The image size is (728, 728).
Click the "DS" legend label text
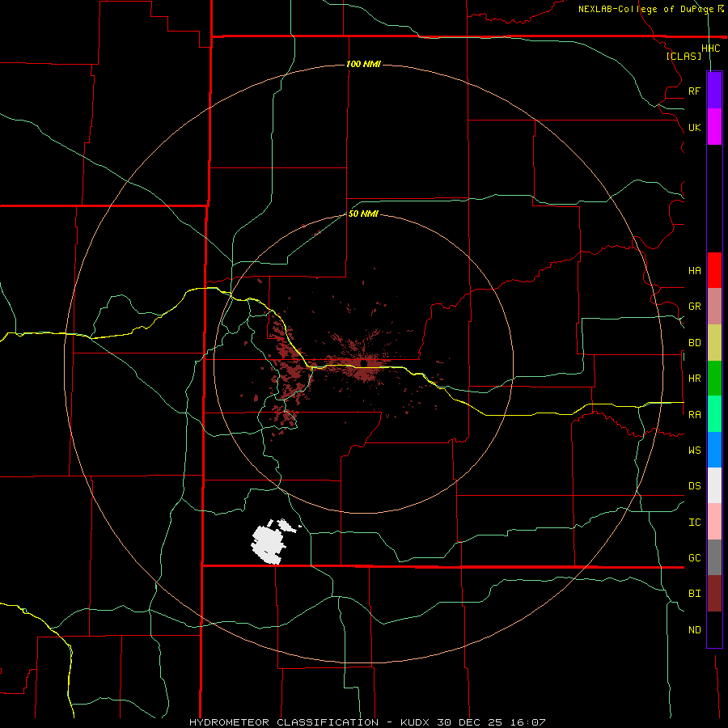click(694, 486)
